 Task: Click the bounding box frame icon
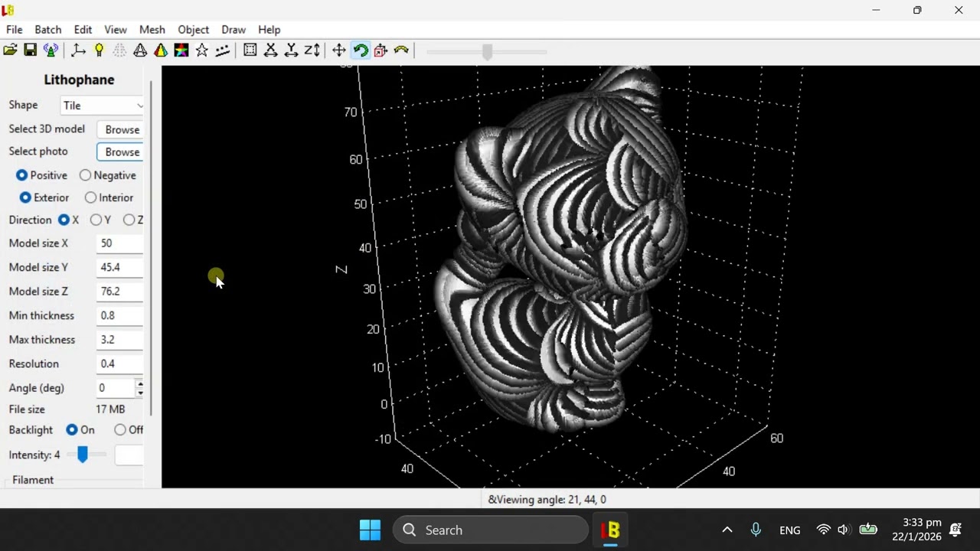[x=250, y=51]
